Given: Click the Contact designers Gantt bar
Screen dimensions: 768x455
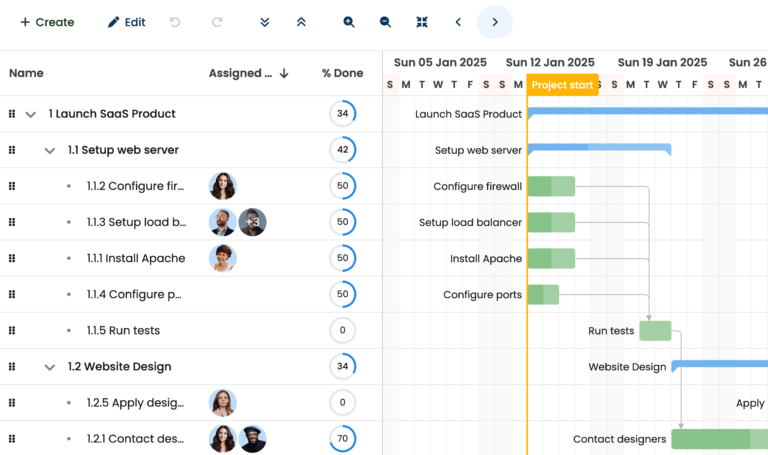Looking at the screenshot, I should pos(720,439).
